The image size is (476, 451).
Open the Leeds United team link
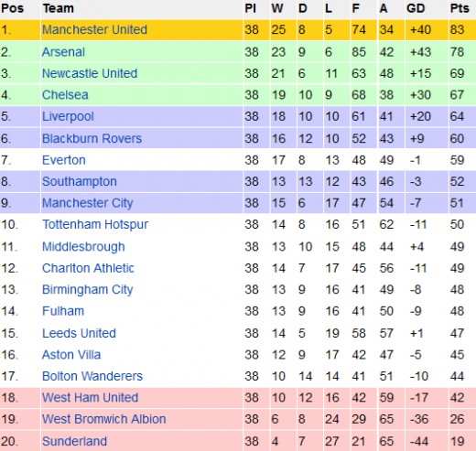pyautogui.click(x=79, y=333)
